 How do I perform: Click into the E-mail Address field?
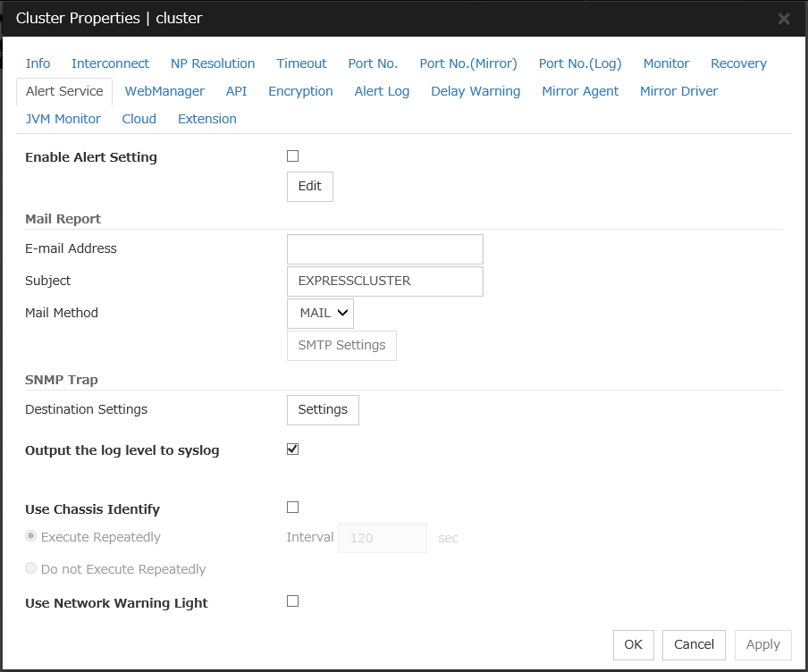(x=384, y=249)
